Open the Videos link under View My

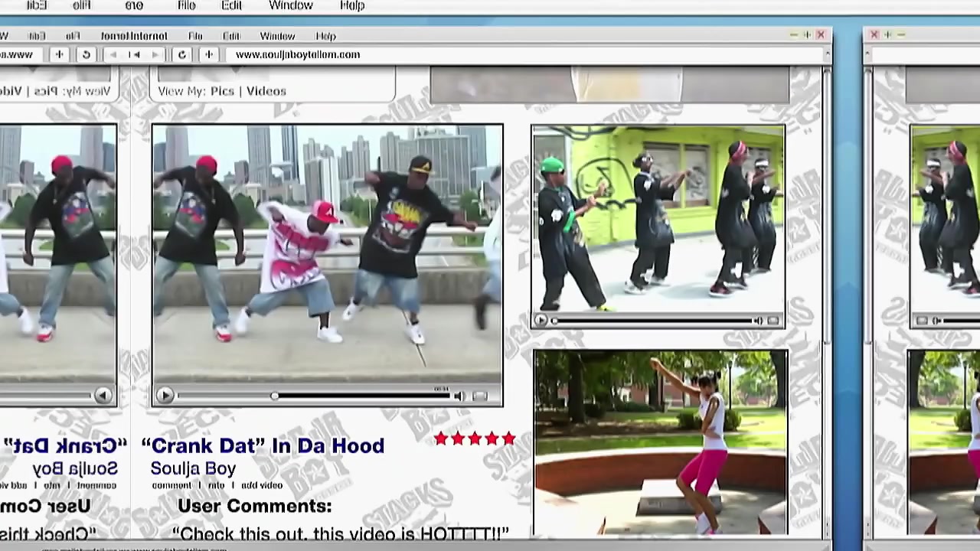coord(266,91)
